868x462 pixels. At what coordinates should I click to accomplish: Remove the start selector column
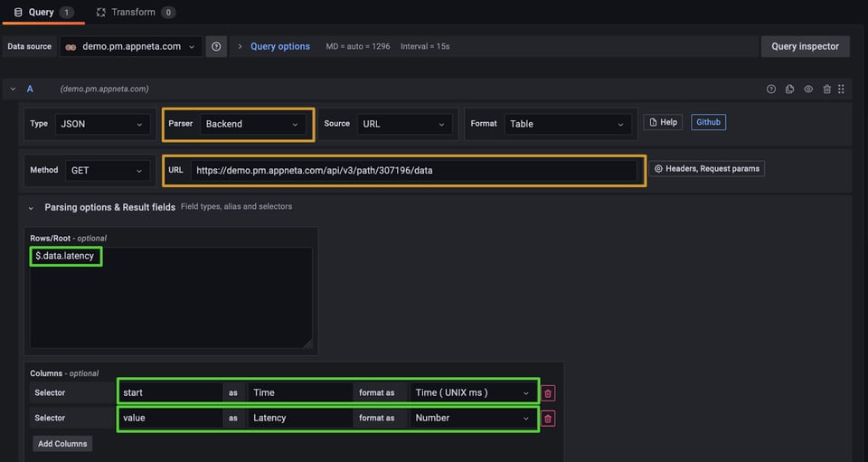tap(548, 393)
